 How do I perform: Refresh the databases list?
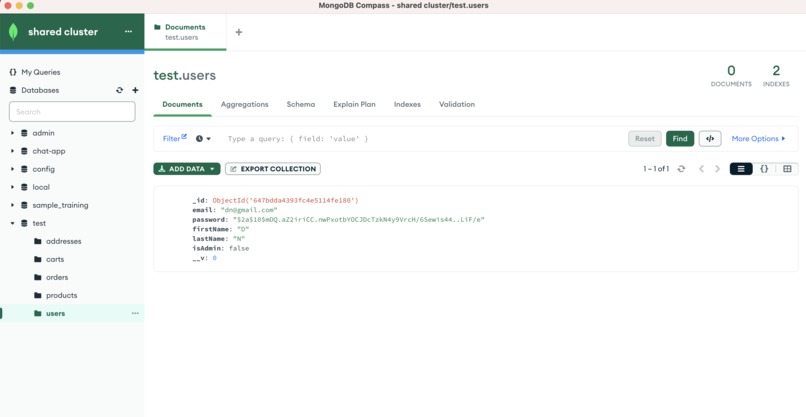tap(119, 90)
